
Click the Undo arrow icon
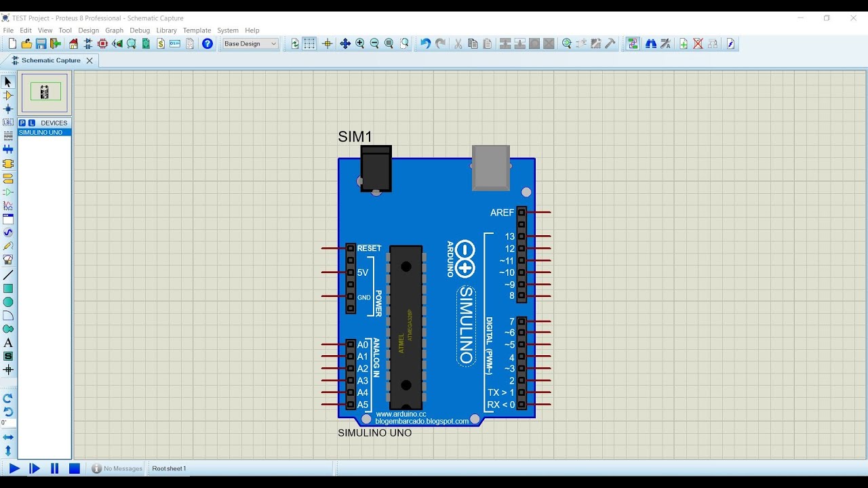(425, 43)
